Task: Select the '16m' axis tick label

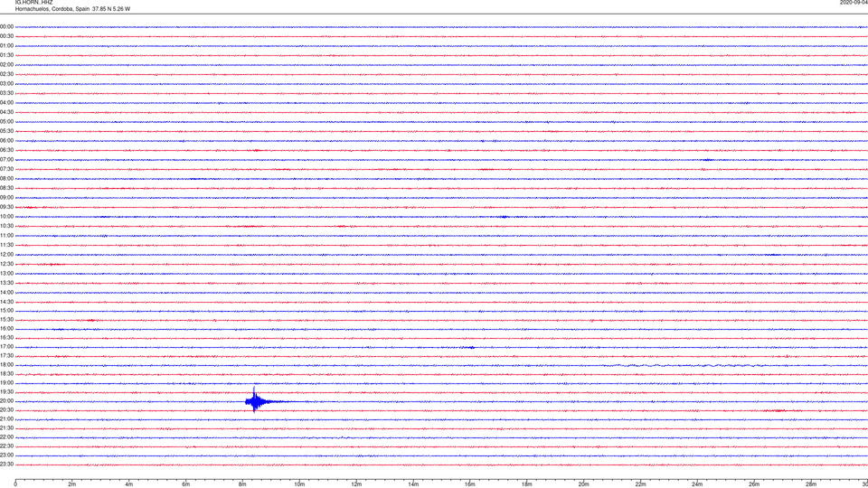Action: (470, 484)
